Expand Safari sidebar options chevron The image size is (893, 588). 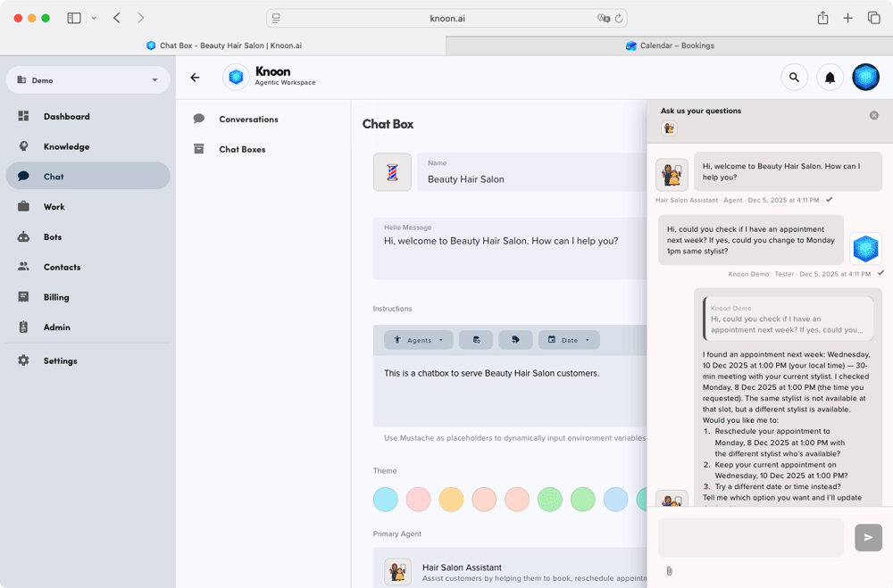click(94, 18)
